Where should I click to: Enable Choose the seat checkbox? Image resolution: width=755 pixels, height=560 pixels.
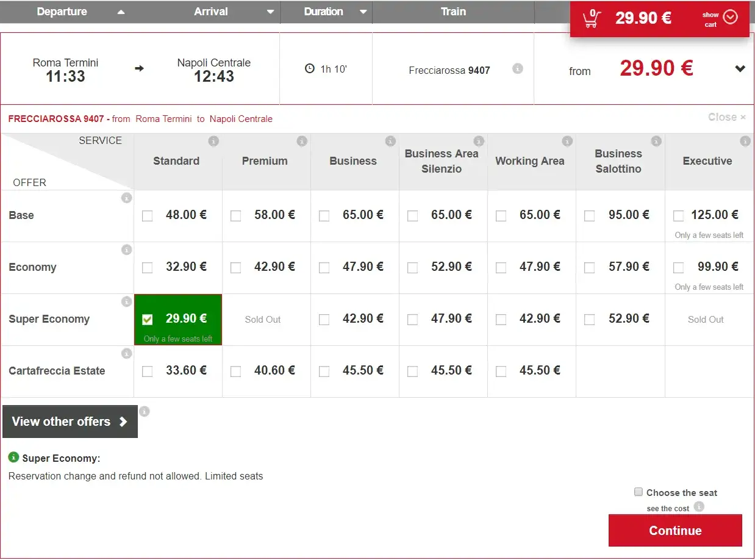(639, 492)
